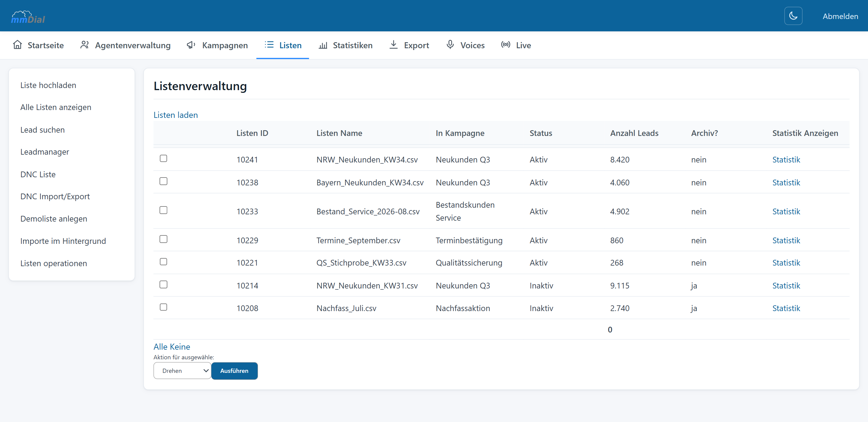This screenshot has height=422, width=868.
Task: Go to Agentenverwaltung tab
Action: [x=125, y=45]
